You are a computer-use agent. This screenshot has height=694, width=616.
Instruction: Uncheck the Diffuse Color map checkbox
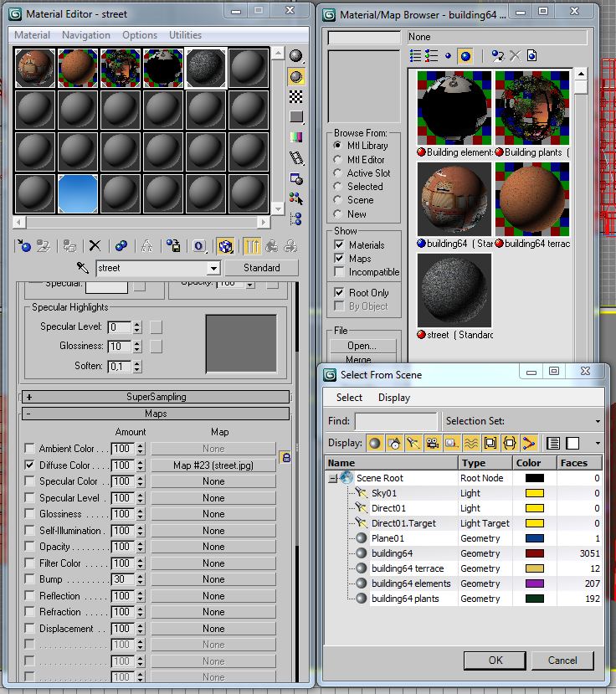pyautogui.click(x=29, y=465)
